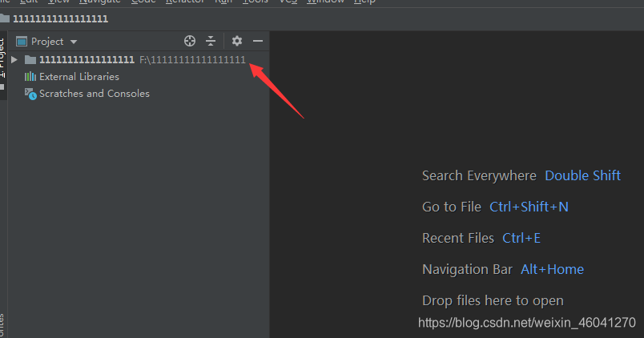
Task: Open the Project view dropdown arrow
Action: (x=74, y=42)
